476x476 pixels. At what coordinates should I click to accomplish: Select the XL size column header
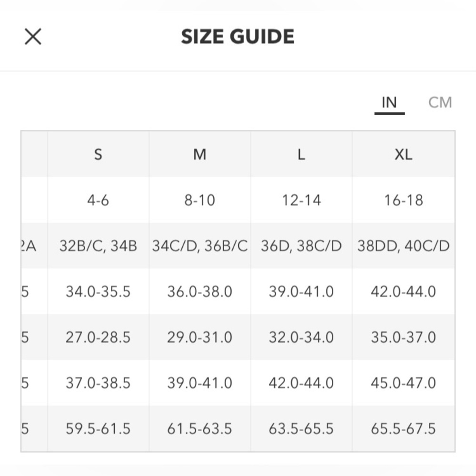pos(403,154)
